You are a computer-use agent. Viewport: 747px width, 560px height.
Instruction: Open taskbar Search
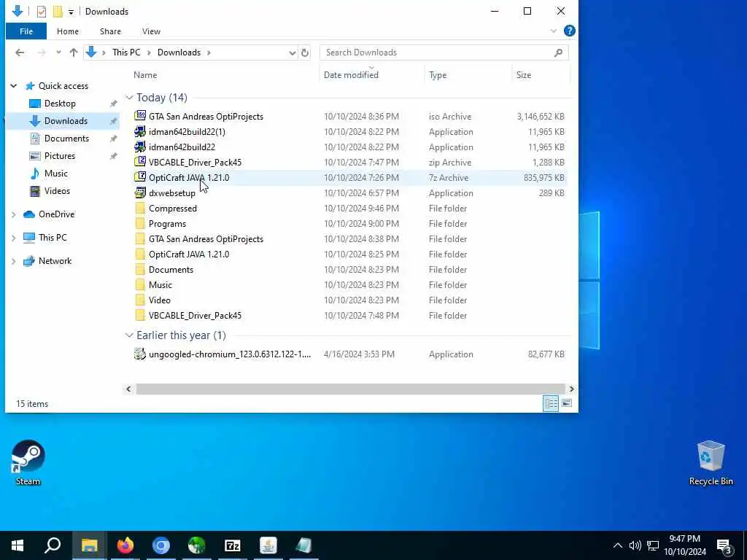(x=53, y=545)
